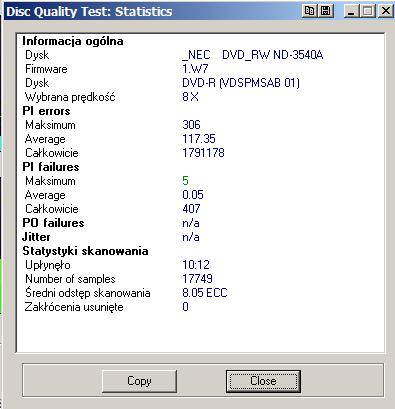This screenshot has width=395, height=409.
Task: Select elapsed time 10:12
Action: tap(196, 265)
